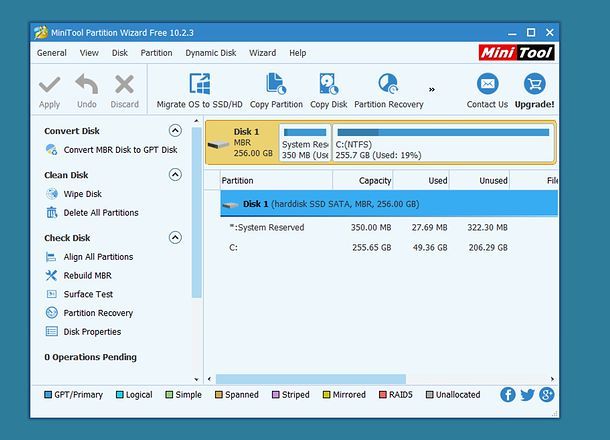The image size is (610, 440).
Task: Open Contact Us envelope icon
Action: click(x=487, y=84)
